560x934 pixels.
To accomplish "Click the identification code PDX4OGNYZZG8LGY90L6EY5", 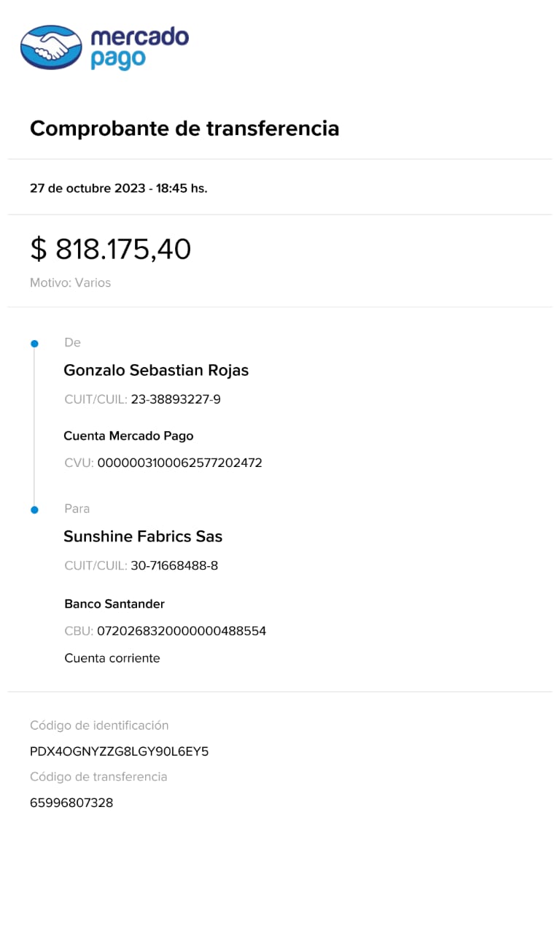I will pos(119,752).
